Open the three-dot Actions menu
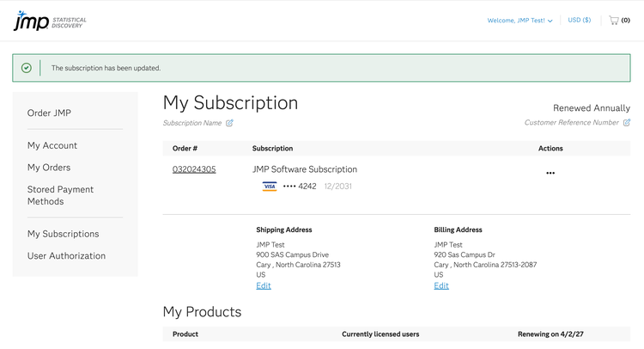Screen dimensions: 644x349 coord(550,173)
